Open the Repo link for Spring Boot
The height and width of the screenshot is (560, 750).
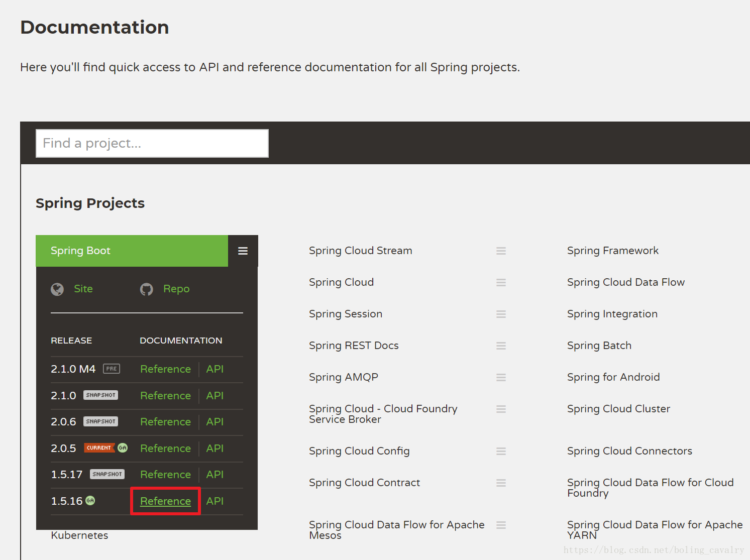tap(176, 289)
